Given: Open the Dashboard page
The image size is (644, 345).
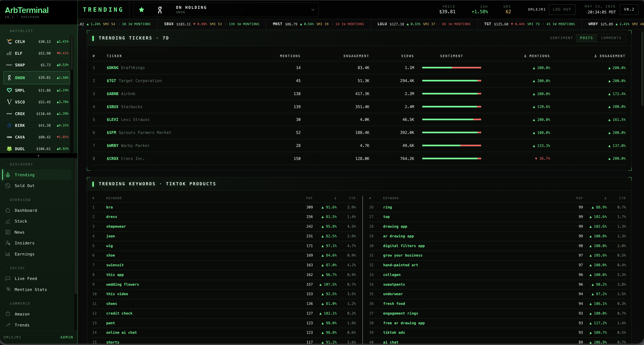Looking at the screenshot, I should tap(37, 210).
